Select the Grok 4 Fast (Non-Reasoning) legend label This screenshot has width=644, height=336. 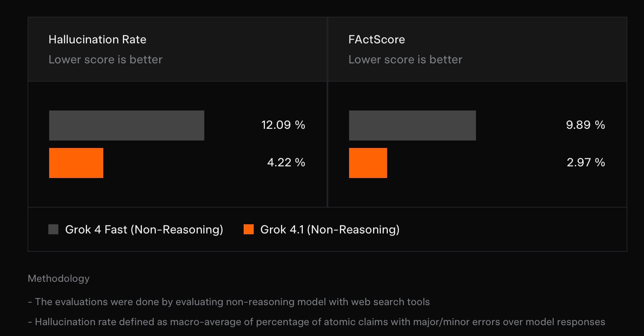pos(144,229)
